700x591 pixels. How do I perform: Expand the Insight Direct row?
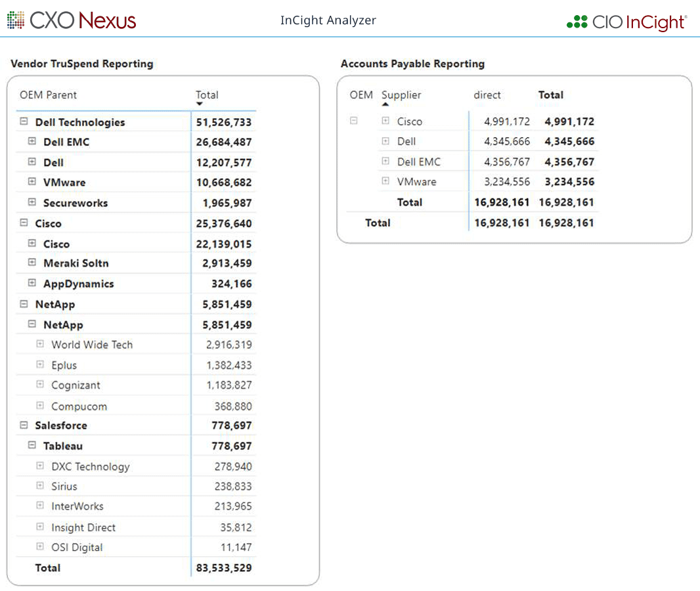coord(40,526)
